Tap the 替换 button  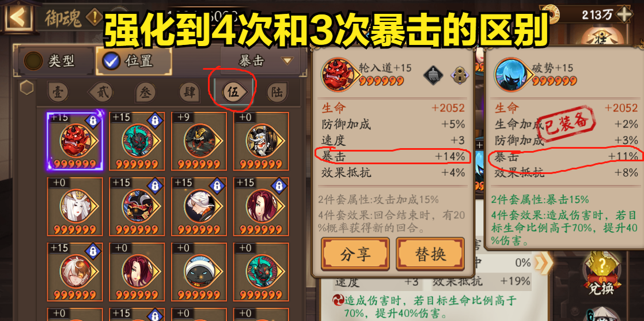pos(430,254)
